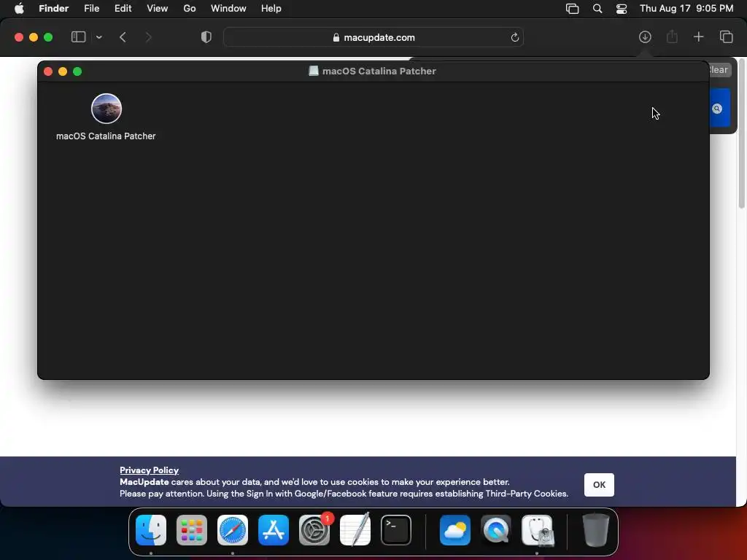
Task: Open Control Center in menu bar
Action: [x=622, y=9]
